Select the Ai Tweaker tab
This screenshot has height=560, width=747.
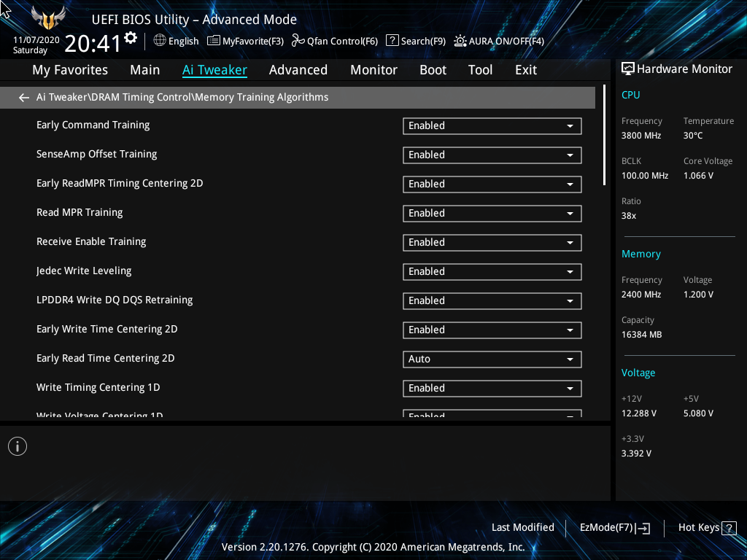[214, 70]
